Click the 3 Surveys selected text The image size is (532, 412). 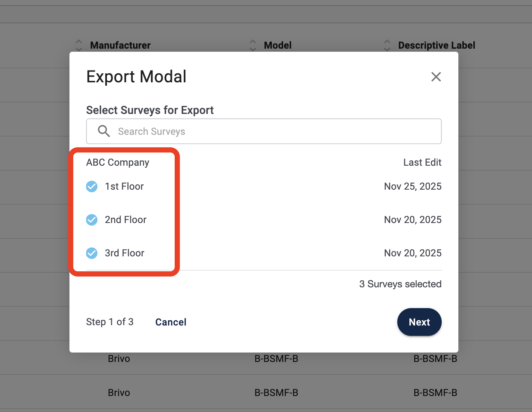[400, 284]
